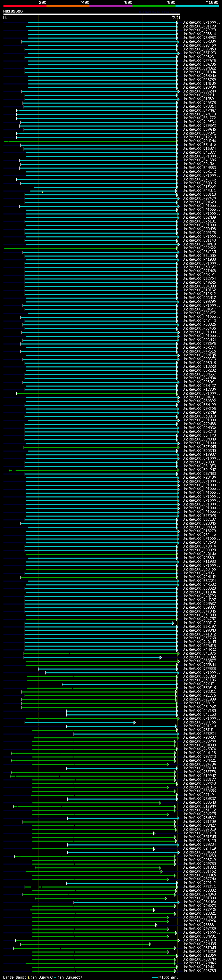Click query end position label 505

(x=175, y=17)
